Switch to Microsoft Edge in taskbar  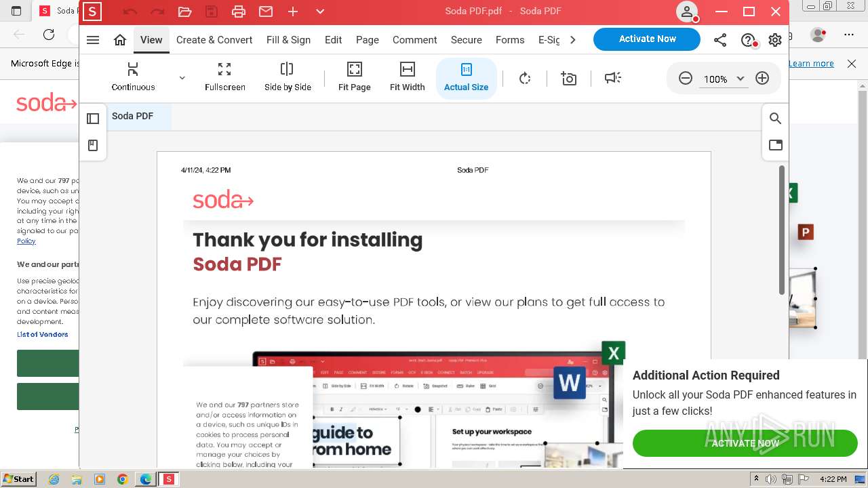[x=145, y=479]
